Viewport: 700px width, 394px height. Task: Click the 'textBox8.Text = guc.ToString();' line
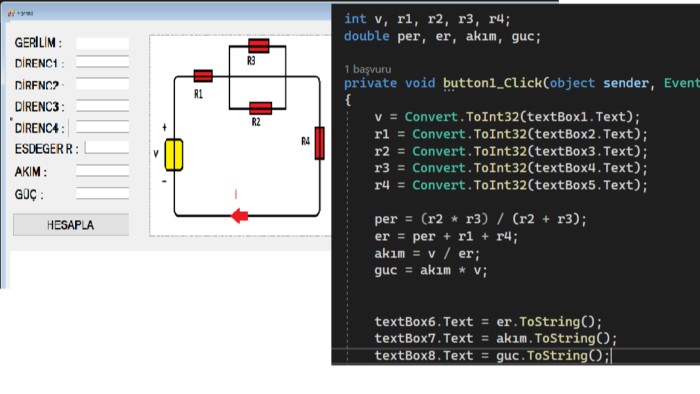[x=492, y=356]
